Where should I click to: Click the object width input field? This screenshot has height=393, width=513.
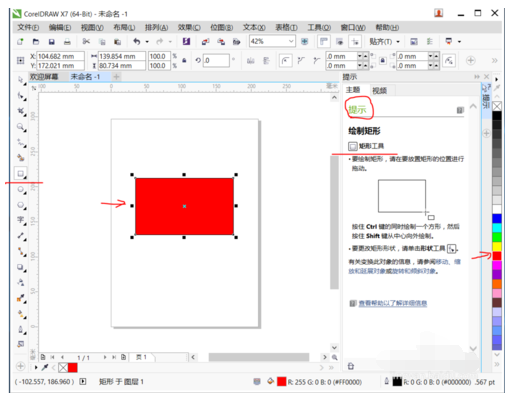click(122, 56)
